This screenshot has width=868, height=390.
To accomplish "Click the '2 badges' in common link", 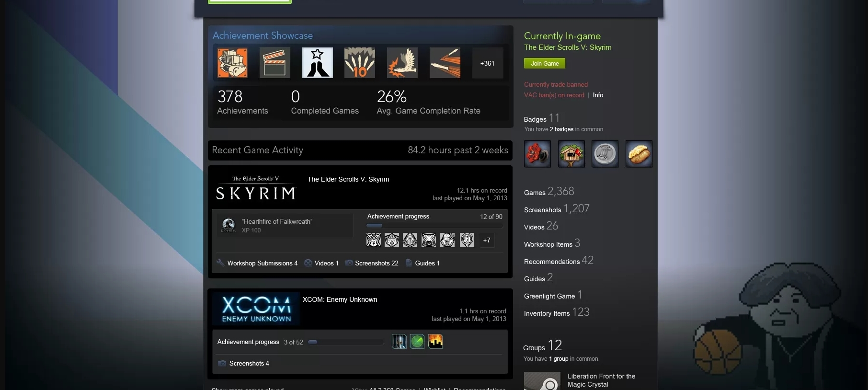I will 561,129.
